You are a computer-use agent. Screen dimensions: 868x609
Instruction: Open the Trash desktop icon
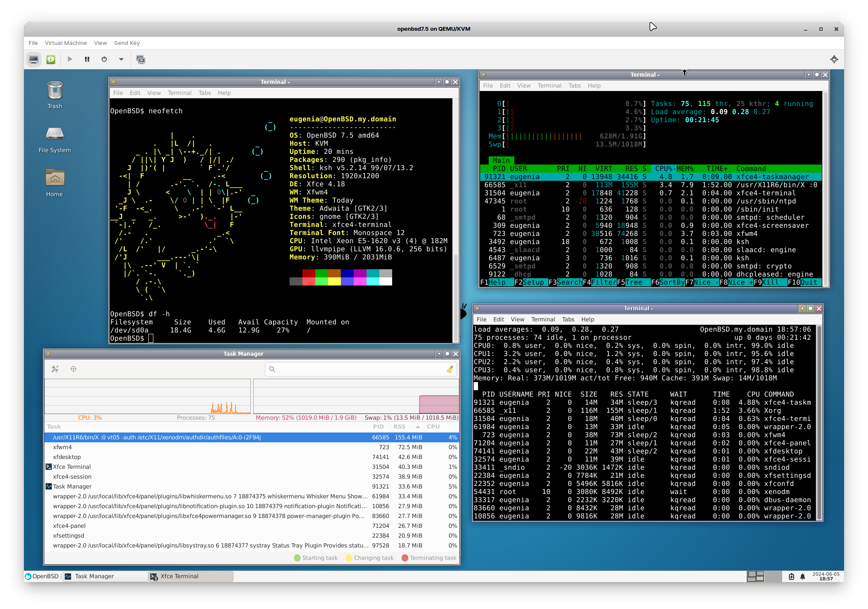pyautogui.click(x=55, y=95)
